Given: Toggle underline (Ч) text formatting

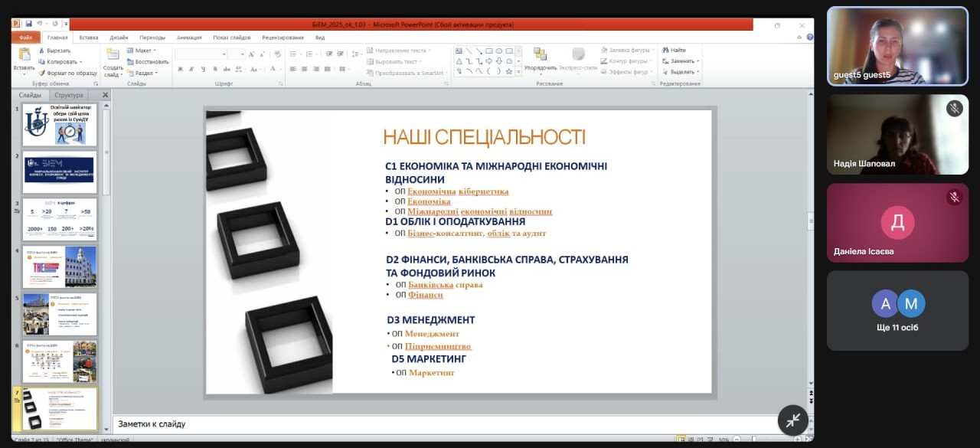Looking at the screenshot, I should tap(201, 69).
